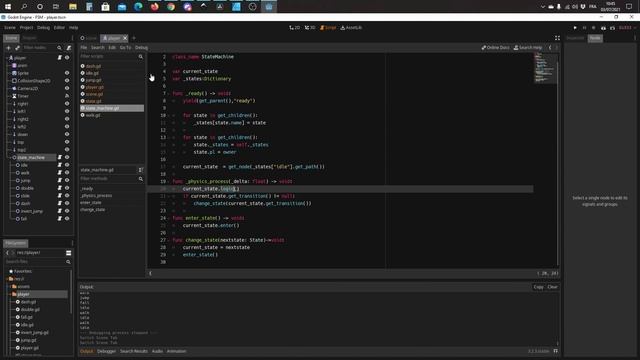Select the Sprite node
This screenshot has width=640, height=360.
pos(23,73)
